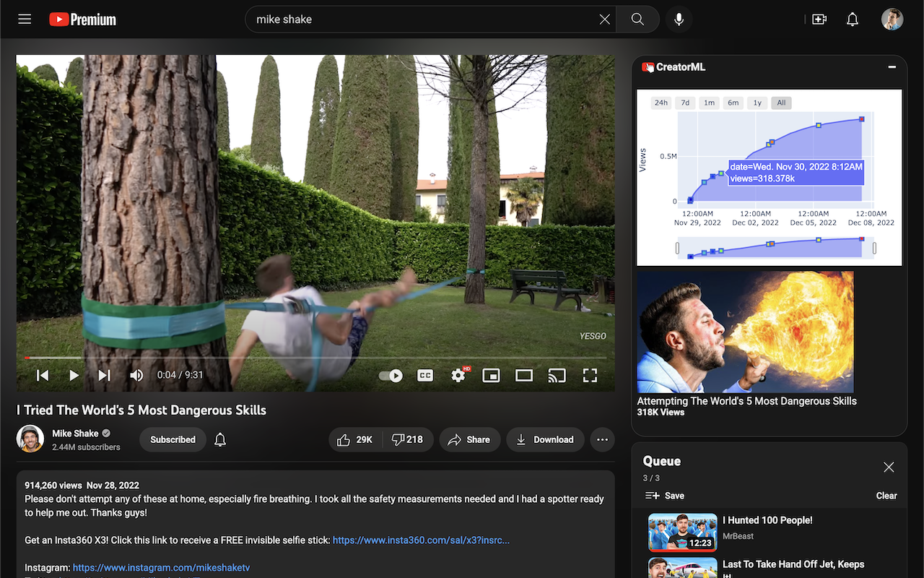This screenshot has height=578, width=924.
Task: Click the magnifier search button
Action: pyautogui.click(x=637, y=20)
